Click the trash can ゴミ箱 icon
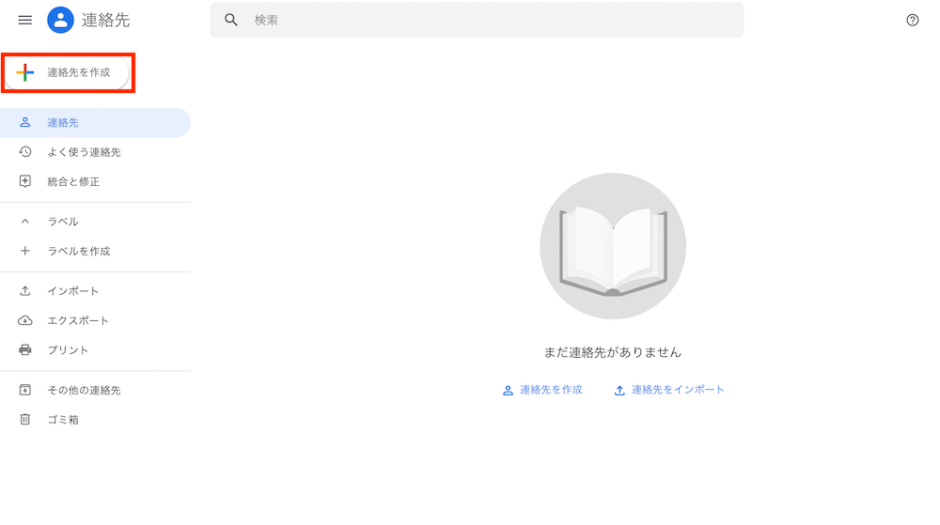This screenshot has width=940, height=525. point(26,420)
